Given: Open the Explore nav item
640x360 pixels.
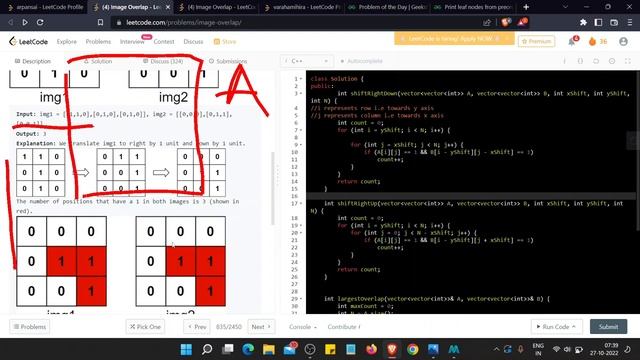Looking at the screenshot, I should (67, 42).
